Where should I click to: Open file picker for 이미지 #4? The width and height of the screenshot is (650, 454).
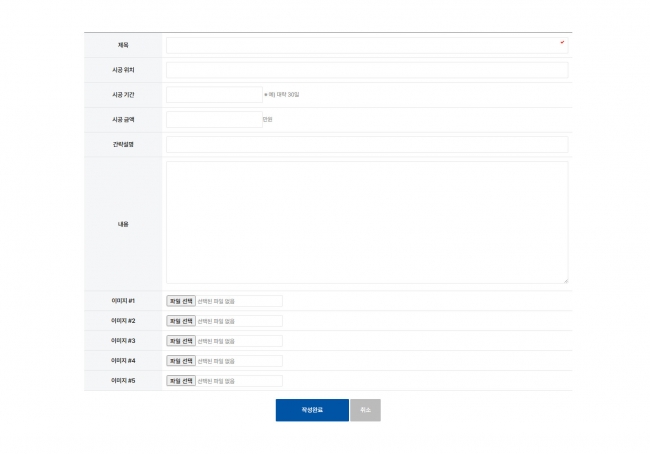click(181, 361)
